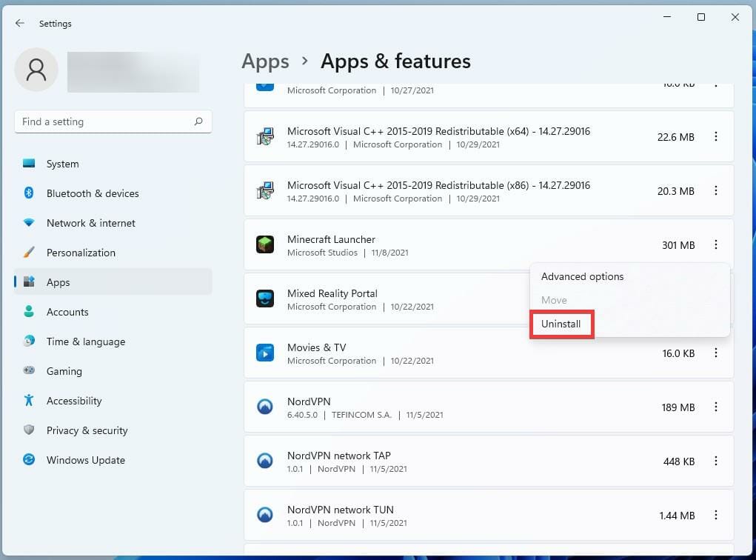The height and width of the screenshot is (560, 756).
Task: Open more options for Minecraft Launcher
Action: tap(715, 244)
